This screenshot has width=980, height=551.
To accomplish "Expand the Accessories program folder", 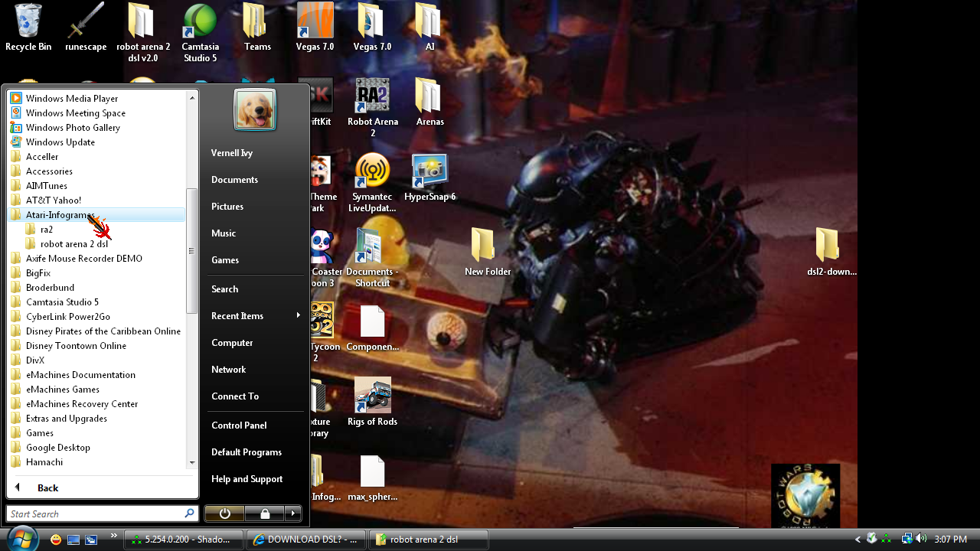I will [97, 171].
